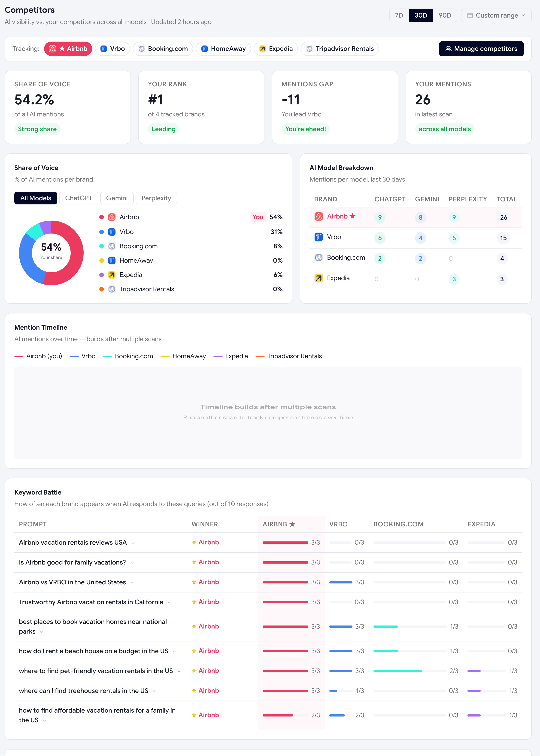Expand 'Trustworthy Airbnb vacation rentals in California' prompt
The image size is (540, 756).
coord(169,603)
